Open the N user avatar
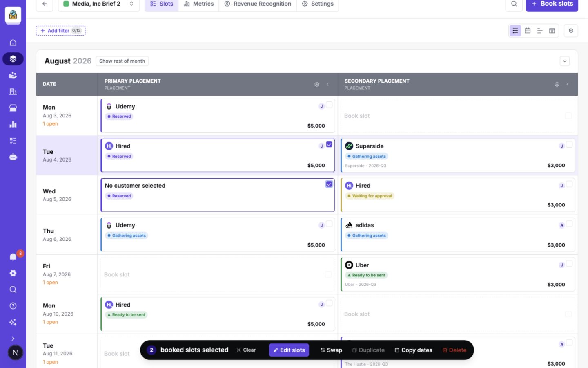This screenshot has height=368, width=588. (x=15, y=352)
